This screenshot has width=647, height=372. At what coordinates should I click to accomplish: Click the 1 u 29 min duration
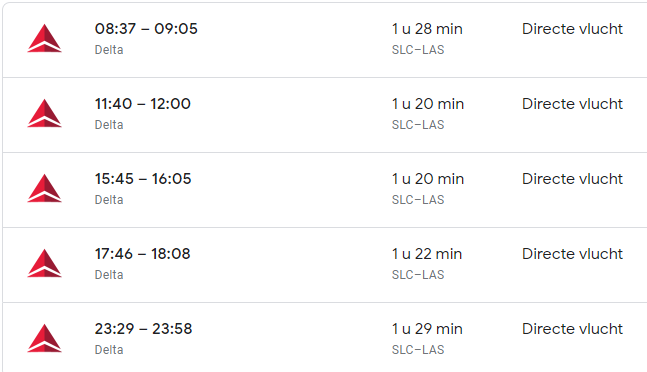(427, 329)
